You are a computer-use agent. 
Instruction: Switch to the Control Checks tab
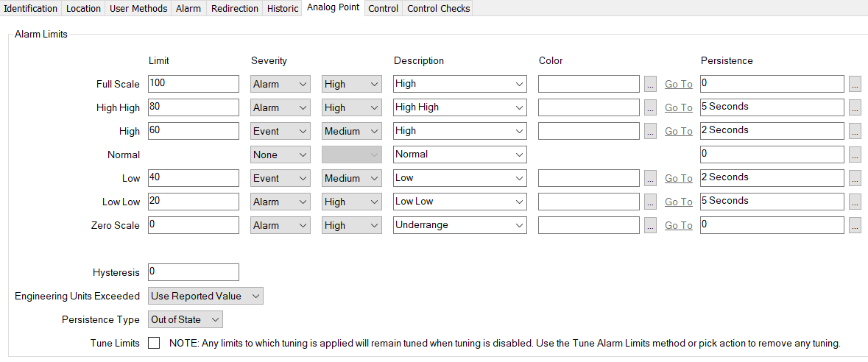[438, 9]
